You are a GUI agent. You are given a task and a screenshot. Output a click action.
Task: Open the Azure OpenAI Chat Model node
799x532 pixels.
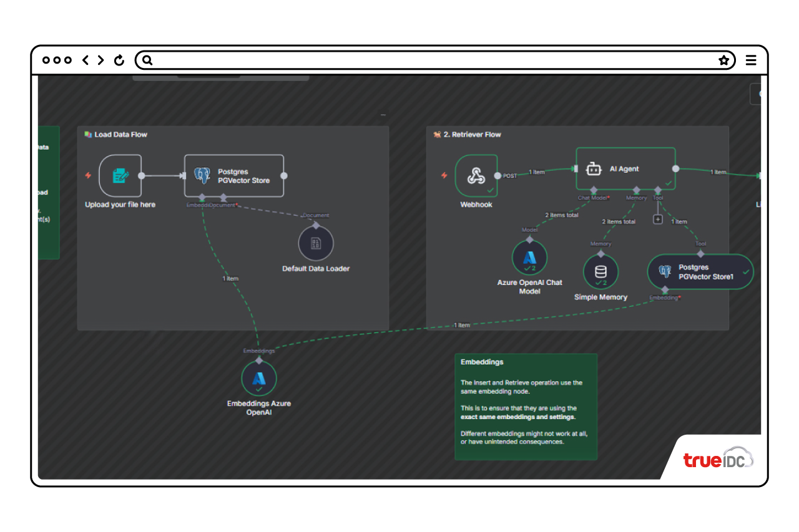529,258
